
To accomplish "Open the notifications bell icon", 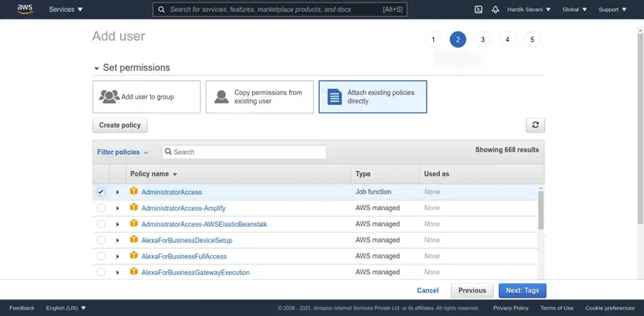I will (496, 9).
